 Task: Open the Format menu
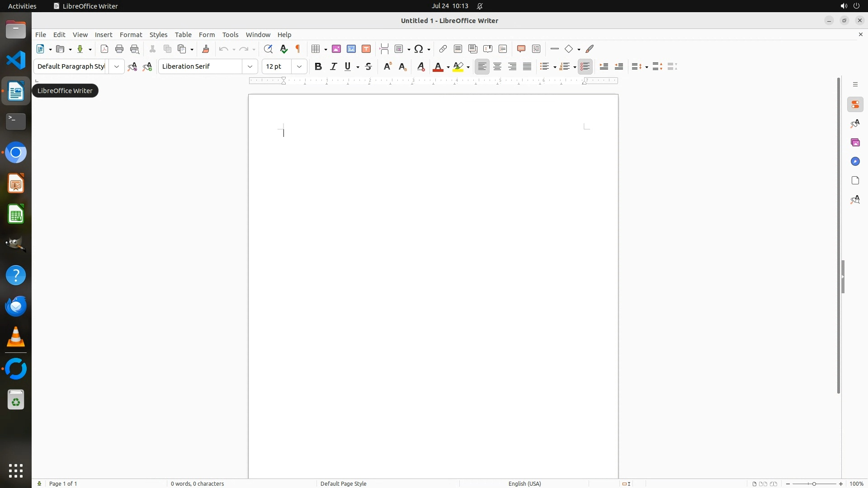(x=131, y=35)
